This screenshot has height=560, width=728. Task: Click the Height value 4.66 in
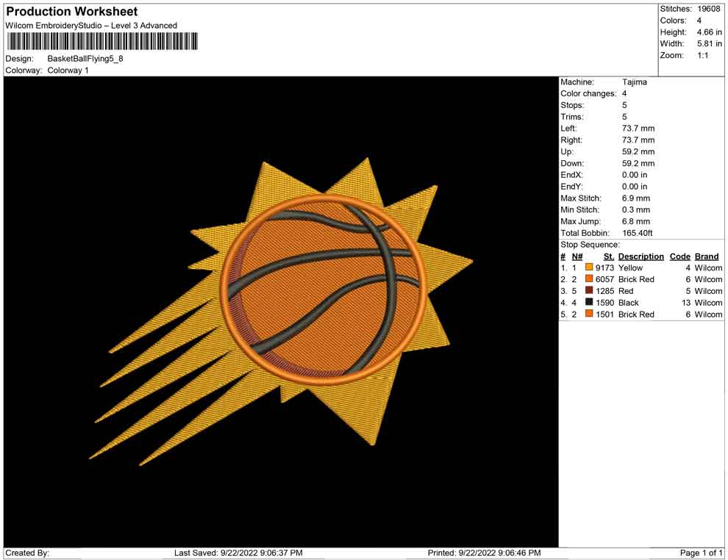(x=710, y=32)
